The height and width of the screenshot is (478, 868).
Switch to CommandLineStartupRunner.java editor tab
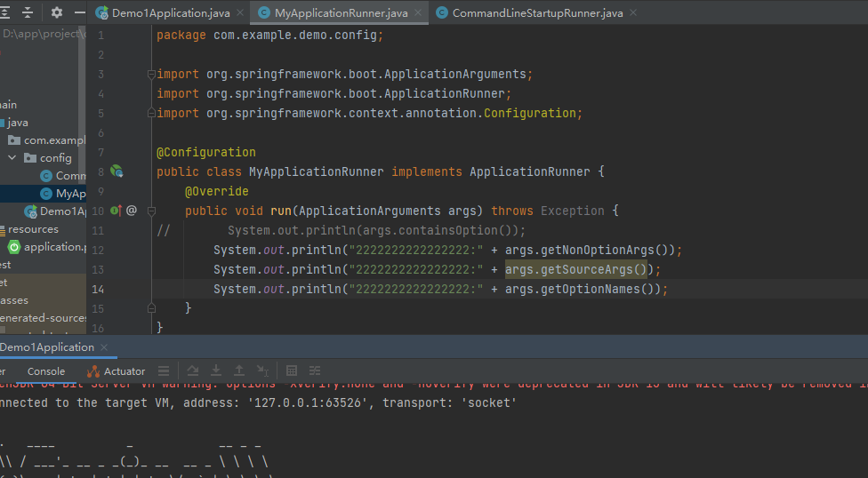[537, 12]
